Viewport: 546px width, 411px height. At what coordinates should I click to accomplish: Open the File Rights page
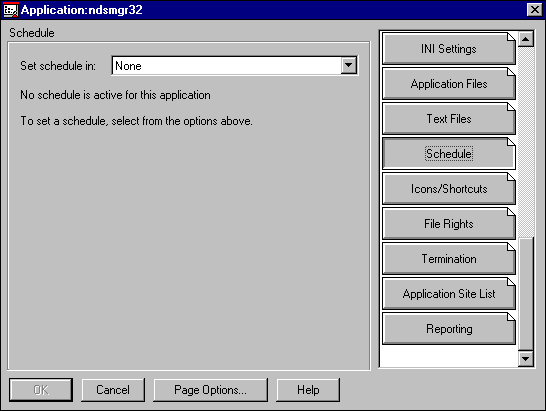pos(449,224)
